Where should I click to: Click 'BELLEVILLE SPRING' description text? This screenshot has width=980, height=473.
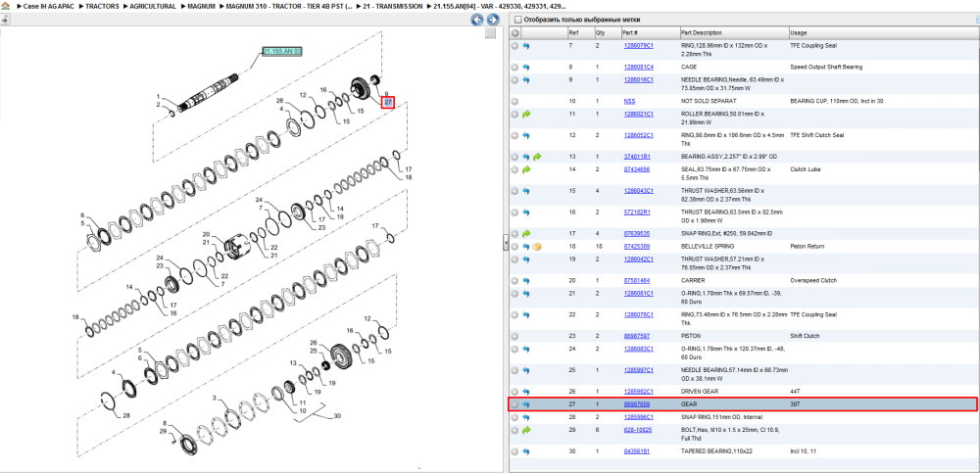706,246
